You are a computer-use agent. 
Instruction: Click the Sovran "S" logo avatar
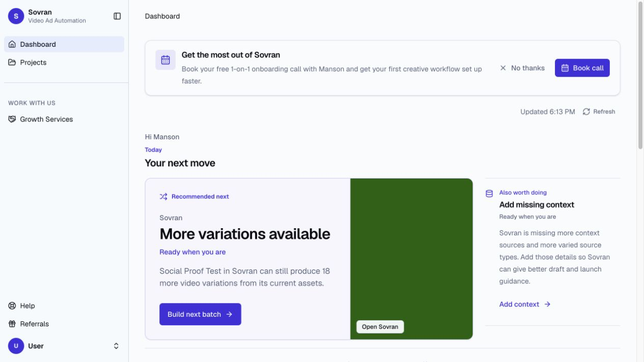(x=16, y=16)
